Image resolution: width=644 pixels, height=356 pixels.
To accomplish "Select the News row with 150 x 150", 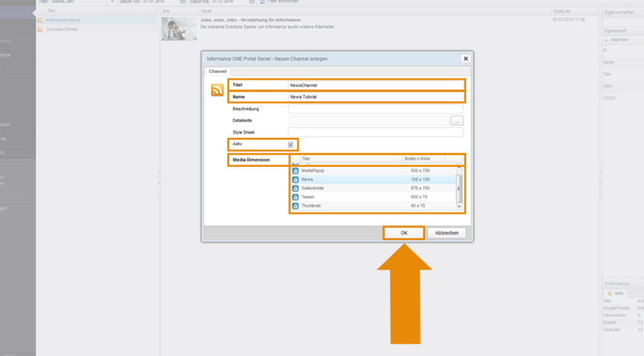I will tap(374, 180).
